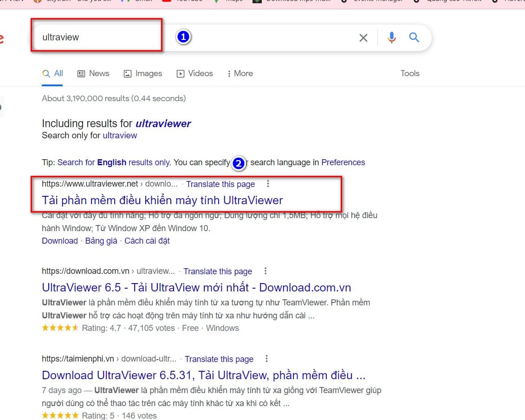Switch to the News tab
The height and width of the screenshot is (420, 525).
pos(93,73)
